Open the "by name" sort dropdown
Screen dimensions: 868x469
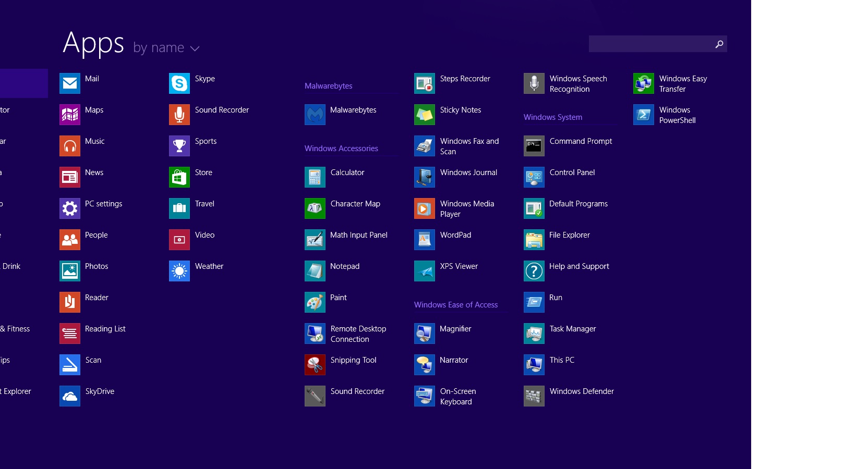pos(165,47)
